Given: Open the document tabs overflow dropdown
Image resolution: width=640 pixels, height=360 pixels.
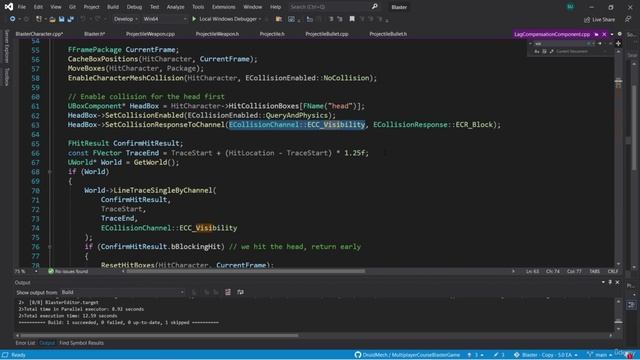Looking at the screenshot, I should pyautogui.click(x=612, y=34).
